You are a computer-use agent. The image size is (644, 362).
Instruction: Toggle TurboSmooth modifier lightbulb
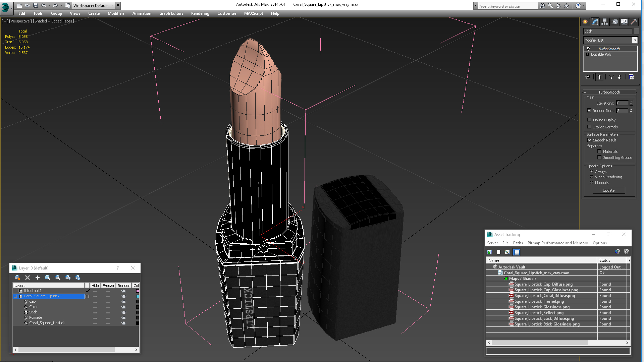click(588, 49)
